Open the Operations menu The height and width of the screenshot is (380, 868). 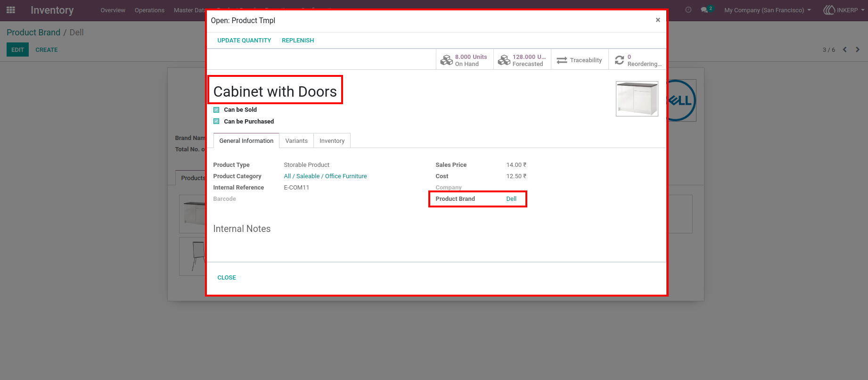click(150, 10)
